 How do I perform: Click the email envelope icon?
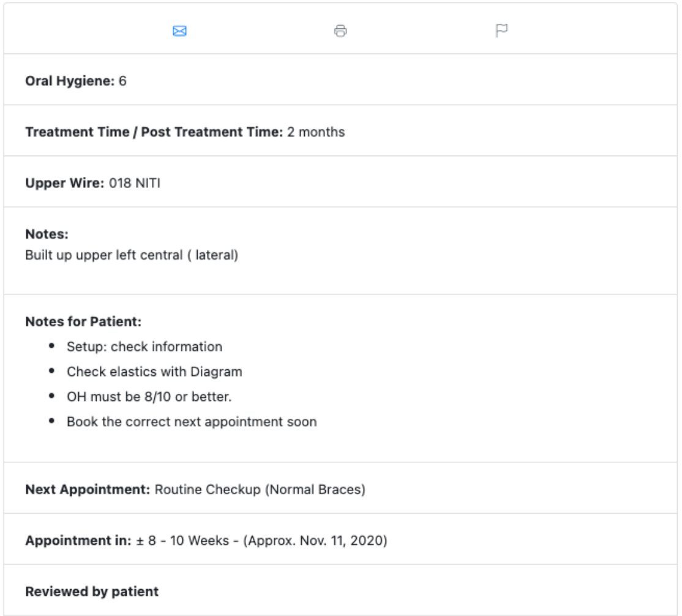[179, 31]
